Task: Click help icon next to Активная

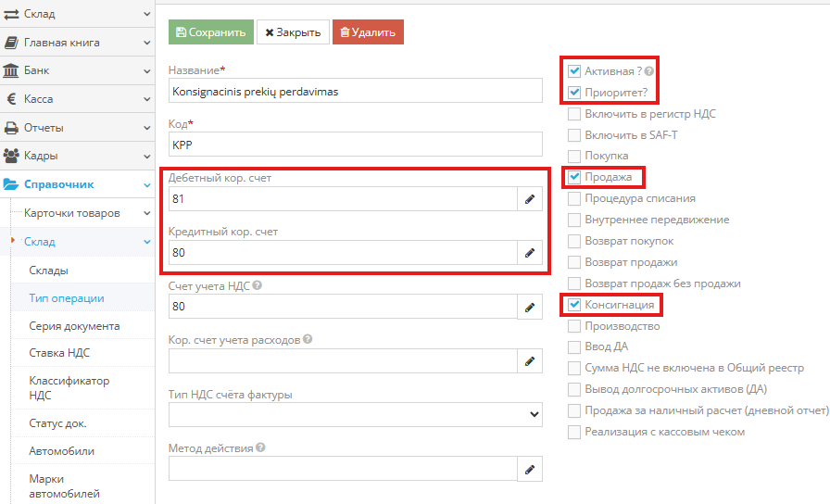Action: pyautogui.click(x=650, y=71)
